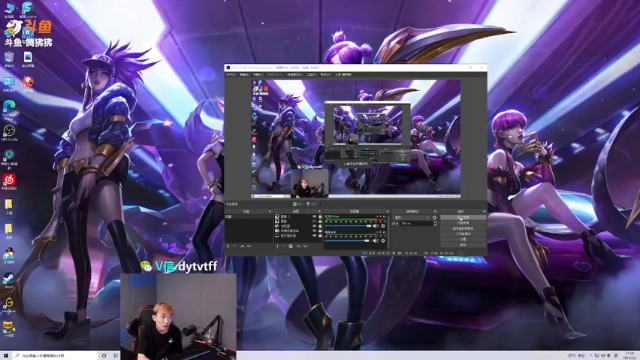Toggle visibility eye of third source
Screen dimensions: 640x360
pyautogui.click(x=314, y=226)
